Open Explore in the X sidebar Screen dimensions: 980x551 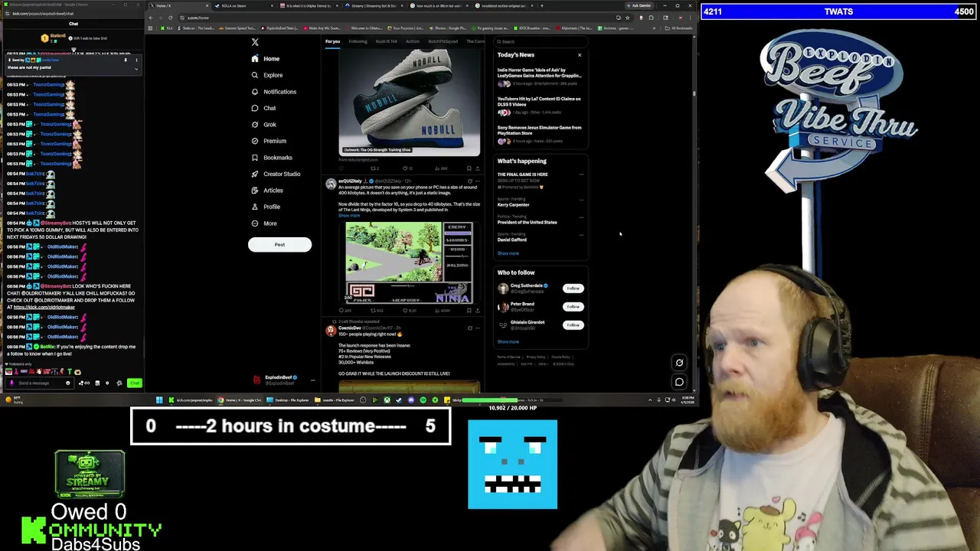tap(266, 75)
